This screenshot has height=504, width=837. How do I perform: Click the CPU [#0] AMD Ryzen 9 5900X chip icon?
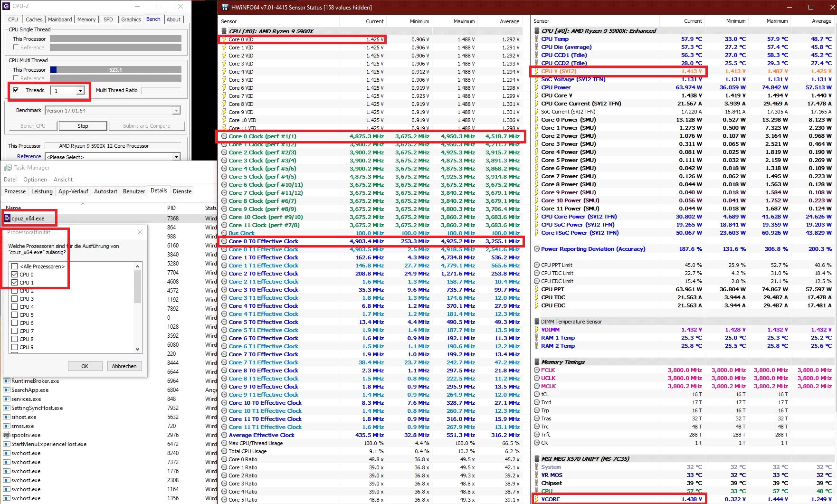point(224,31)
